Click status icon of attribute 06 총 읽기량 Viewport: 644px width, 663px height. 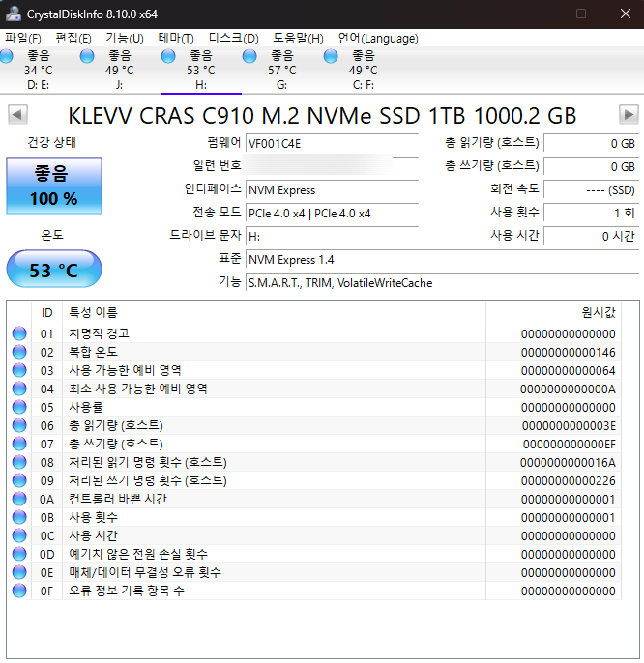[x=19, y=425]
